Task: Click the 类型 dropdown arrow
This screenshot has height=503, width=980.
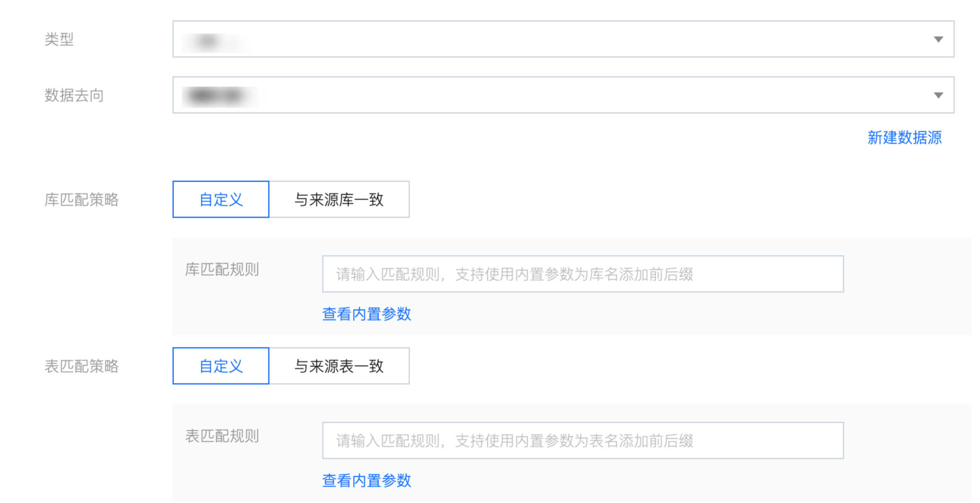Action: pyautogui.click(x=938, y=39)
